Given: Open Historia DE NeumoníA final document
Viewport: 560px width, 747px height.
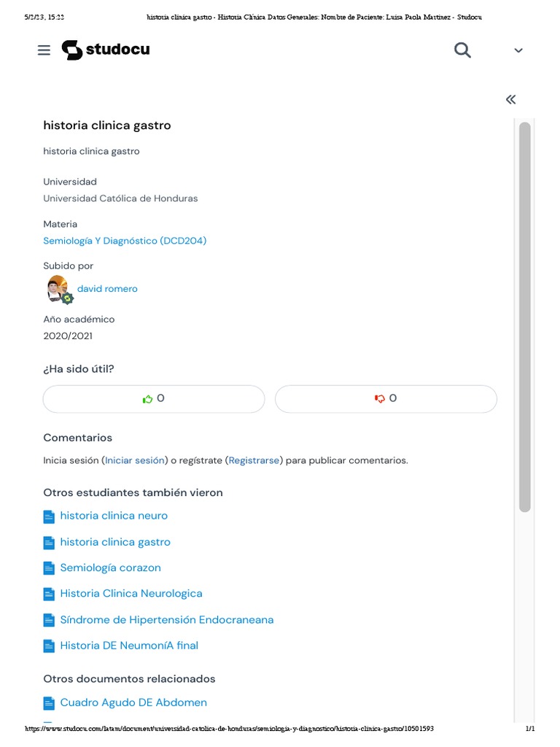Looking at the screenshot, I should [x=129, y=646].
